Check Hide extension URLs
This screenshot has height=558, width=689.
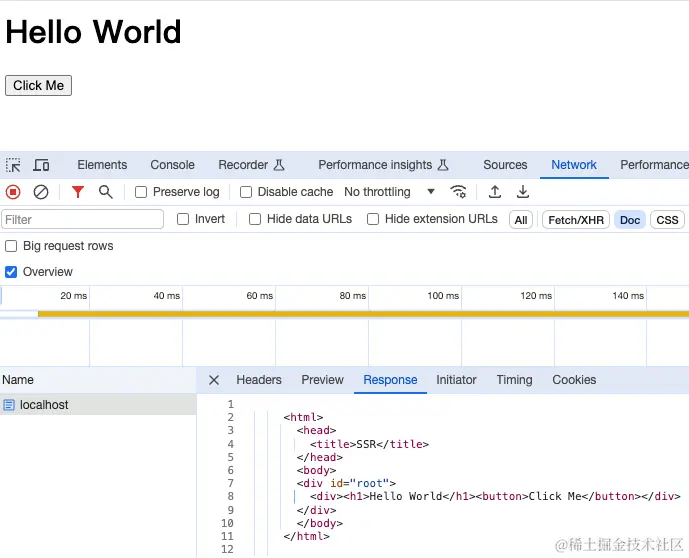(x=373, y=219)
